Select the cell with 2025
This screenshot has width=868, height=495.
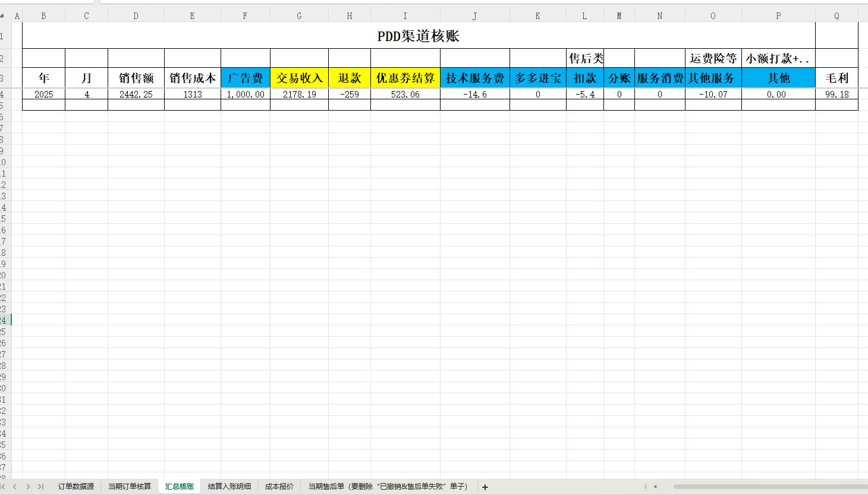point(43,94)
